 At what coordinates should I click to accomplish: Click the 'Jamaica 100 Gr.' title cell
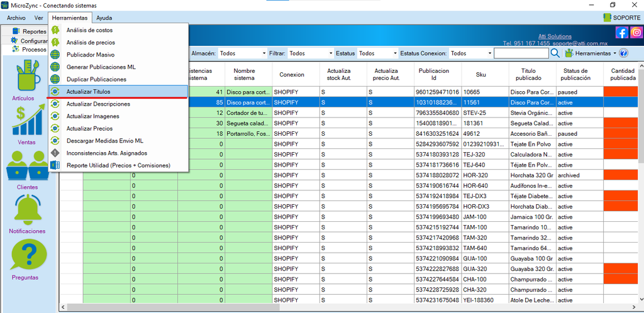[533, 217]
